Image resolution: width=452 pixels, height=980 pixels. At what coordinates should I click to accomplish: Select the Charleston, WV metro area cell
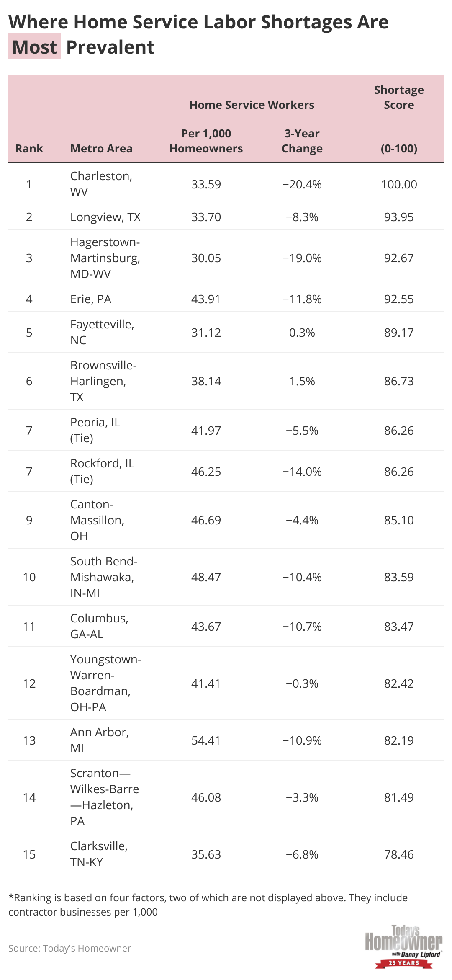(101, 184)
